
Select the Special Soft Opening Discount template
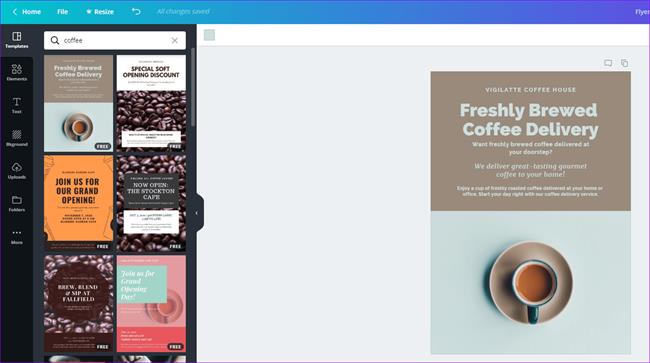point(151,103)
